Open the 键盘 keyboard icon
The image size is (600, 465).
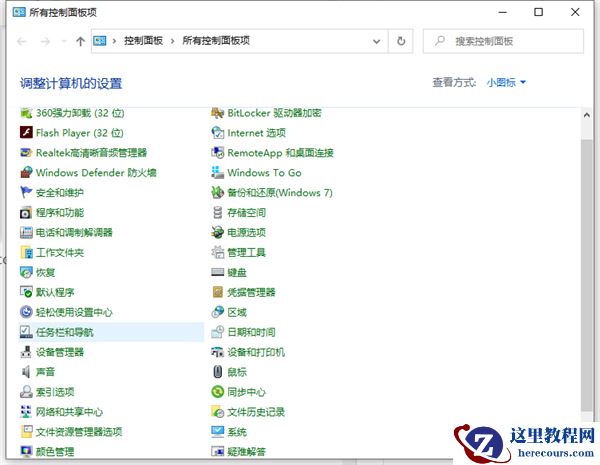click(x=217, y=272)
